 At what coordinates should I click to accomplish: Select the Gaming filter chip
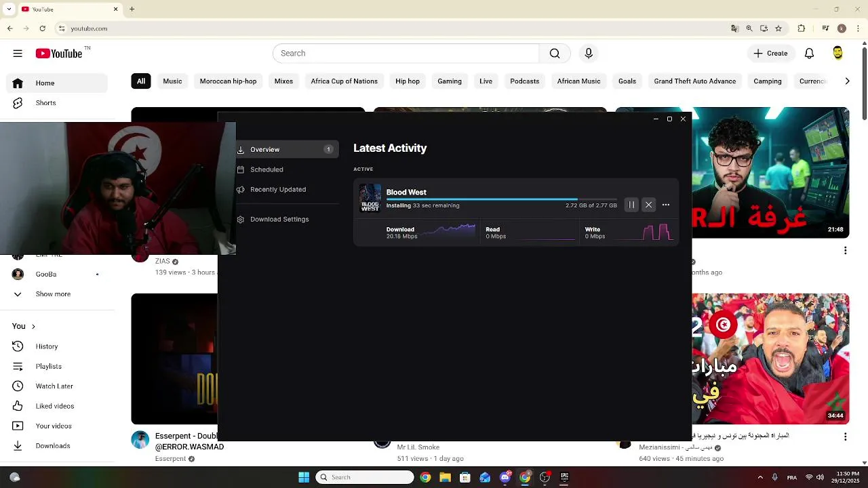(450, 81)
